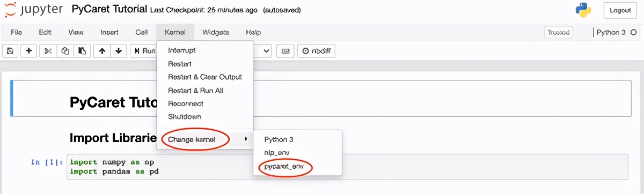This screenshot has width=644, height=194.
Task: Move selected cell down arrow
Action: (x=118, y=51)
